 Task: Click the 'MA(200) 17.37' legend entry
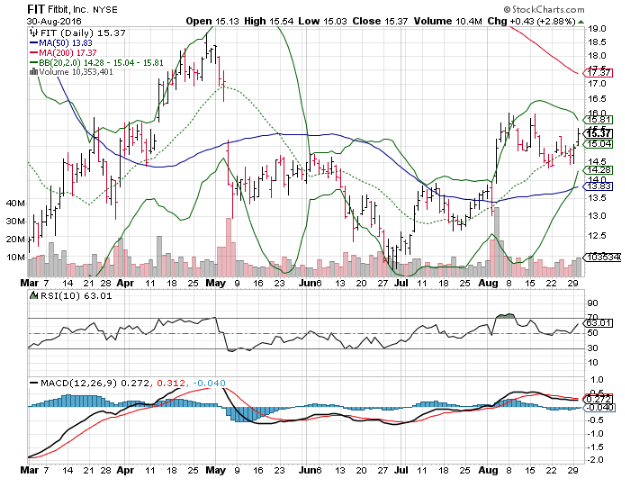[68, 53]
